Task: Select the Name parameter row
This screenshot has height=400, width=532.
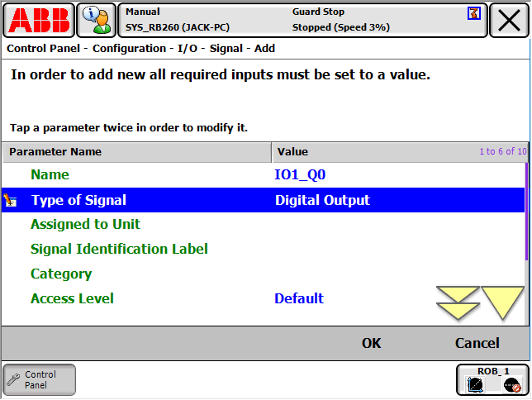Action: click(264, 175)
